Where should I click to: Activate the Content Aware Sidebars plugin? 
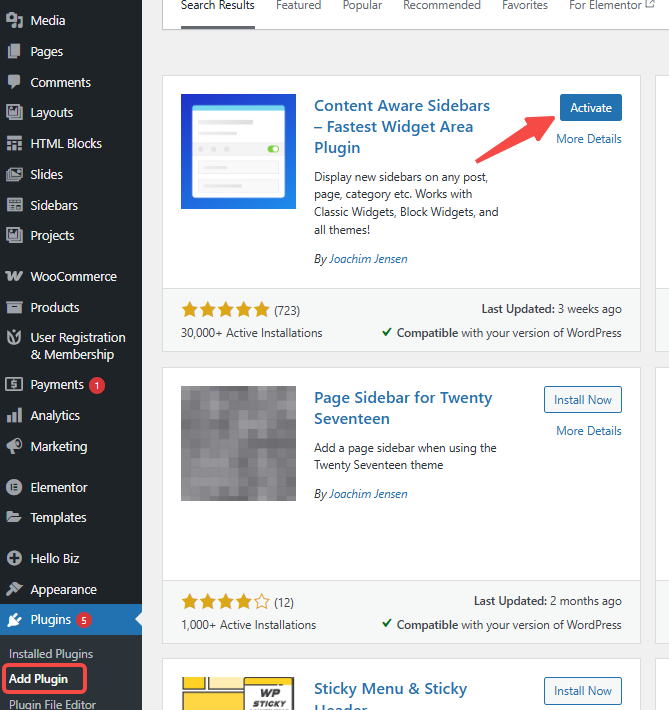click(590, 108)
